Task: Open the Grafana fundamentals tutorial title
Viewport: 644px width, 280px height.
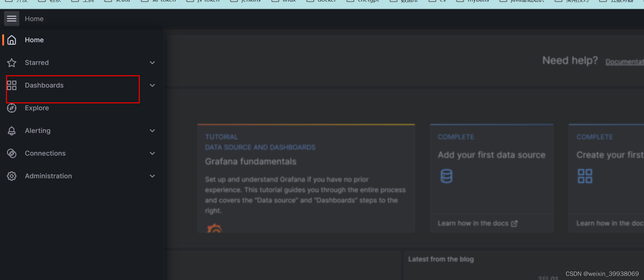Action: click(251, 162)
